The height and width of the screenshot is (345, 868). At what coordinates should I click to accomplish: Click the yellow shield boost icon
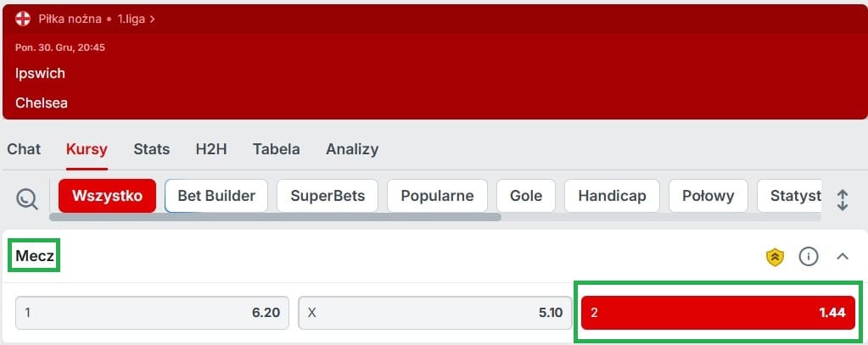tap(775, 257)
